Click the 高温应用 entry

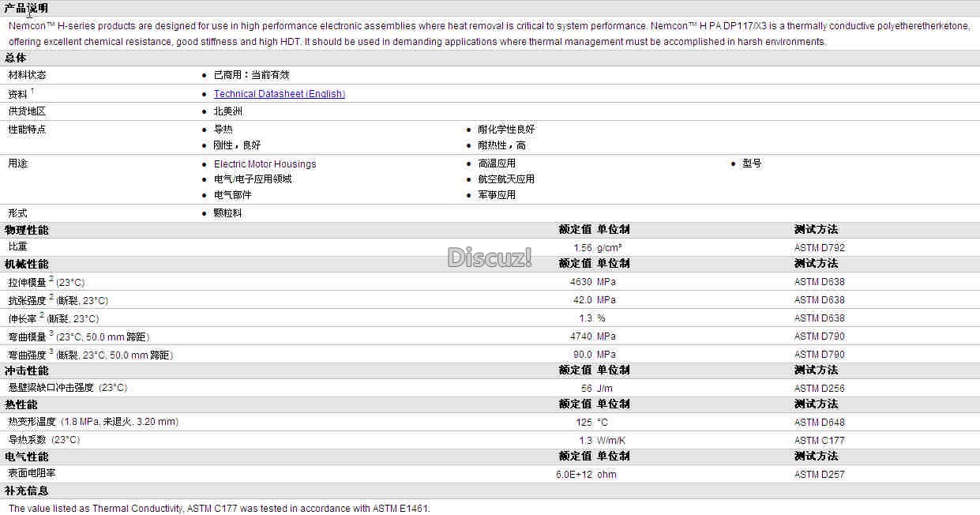[497, 164]
